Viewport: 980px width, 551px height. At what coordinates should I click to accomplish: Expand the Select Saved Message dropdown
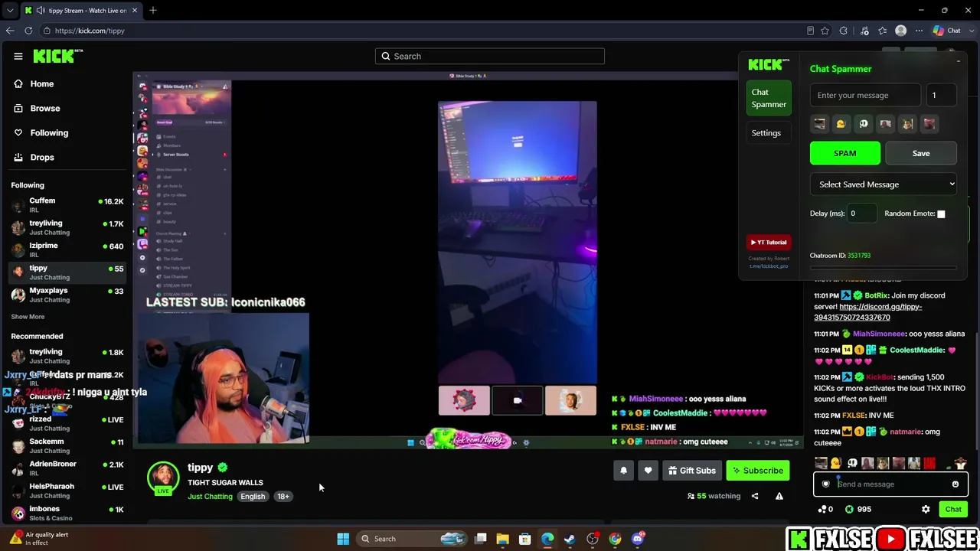pyautogui.click(x=884, y=184)
